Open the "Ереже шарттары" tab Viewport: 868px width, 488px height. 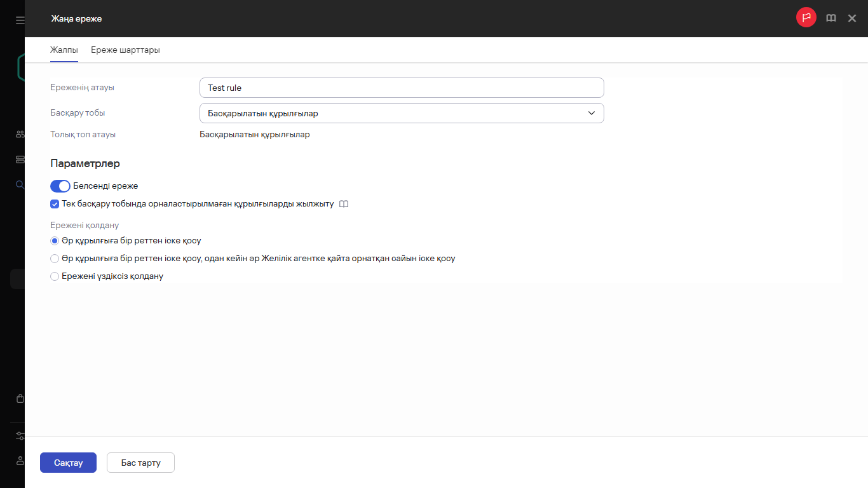point(125,50)
